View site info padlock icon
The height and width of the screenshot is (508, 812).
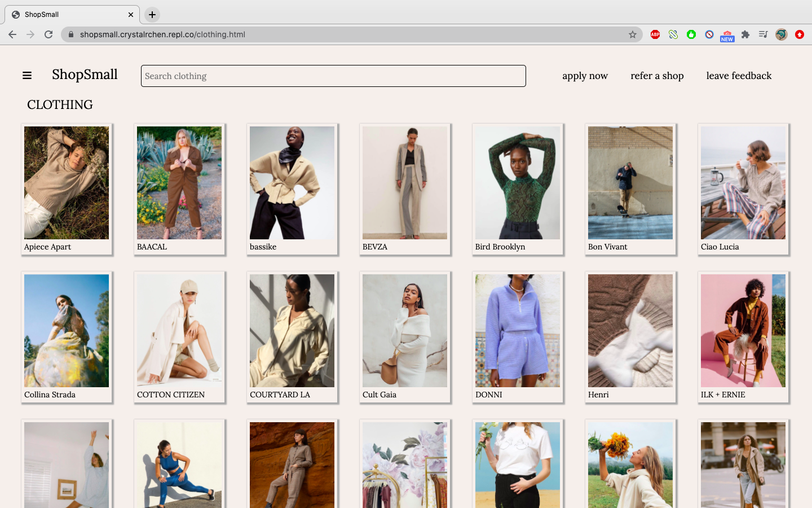click(71, 34)
